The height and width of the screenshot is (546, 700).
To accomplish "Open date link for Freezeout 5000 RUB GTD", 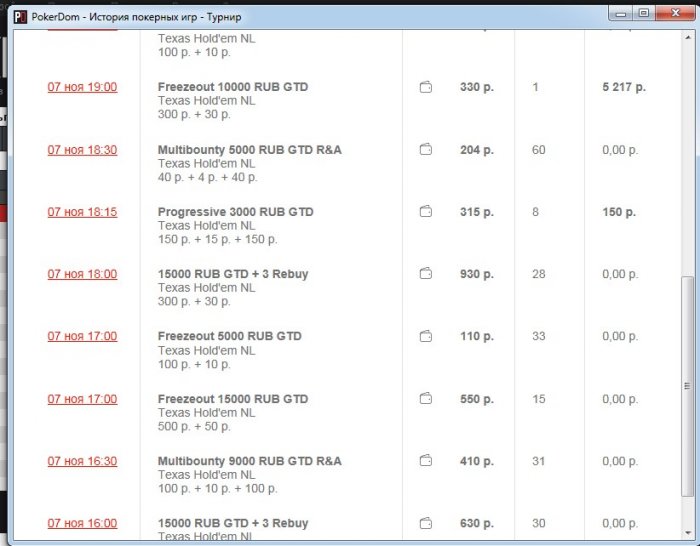I will [x=82, y=336].
